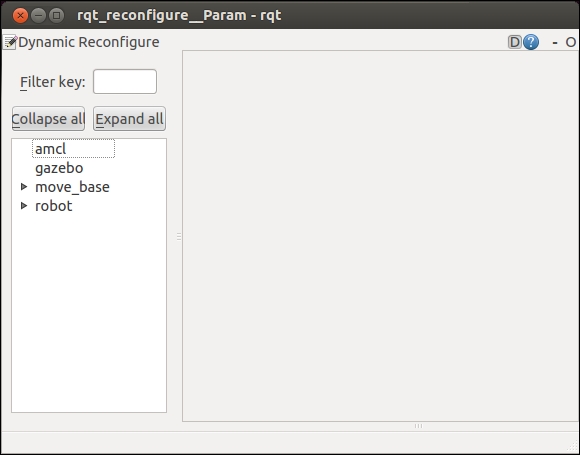This screenshot has height=455, width=580.
Task: Click the Expand all button
Action: point(129,119)
